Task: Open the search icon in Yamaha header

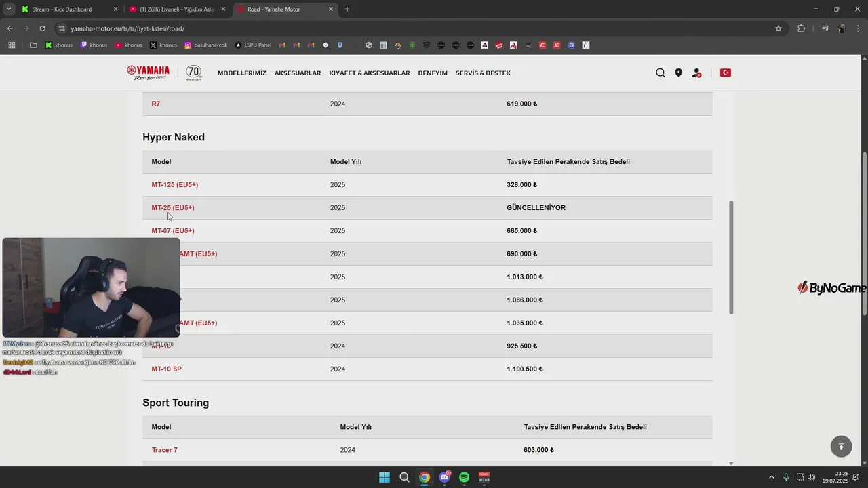Action: click(660, 73)
